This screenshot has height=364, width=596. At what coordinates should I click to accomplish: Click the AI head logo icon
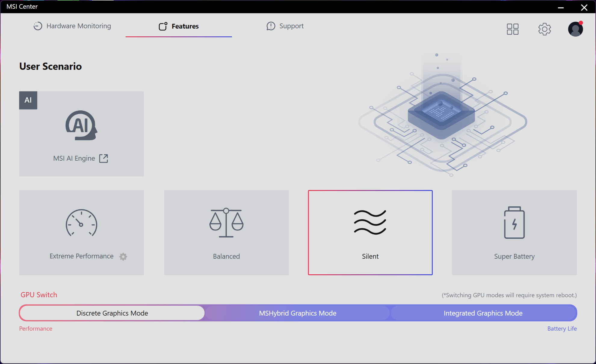[x=82, y=125]
